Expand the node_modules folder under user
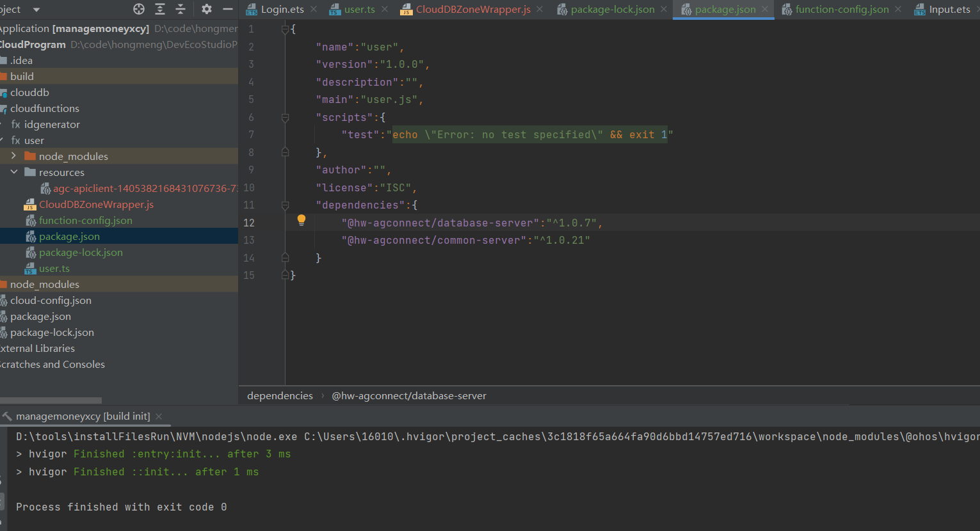This screenshot has width=980, height=531. [13, 156]
